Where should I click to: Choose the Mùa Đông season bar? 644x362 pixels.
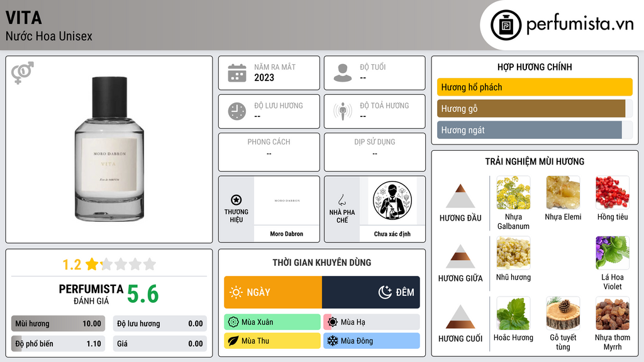pyautogui.click(x=372, y=341)
